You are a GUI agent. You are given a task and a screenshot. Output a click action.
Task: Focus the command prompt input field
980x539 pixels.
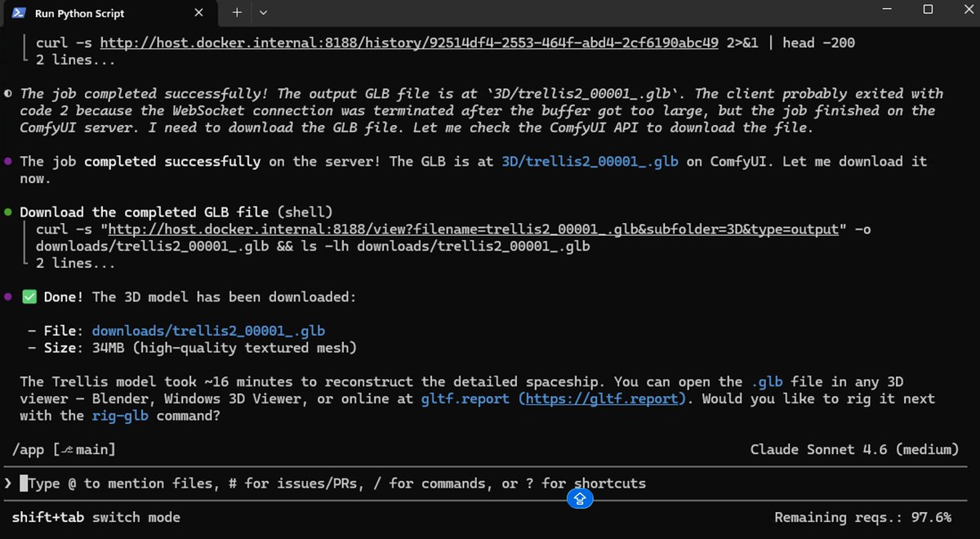point(490,483)
